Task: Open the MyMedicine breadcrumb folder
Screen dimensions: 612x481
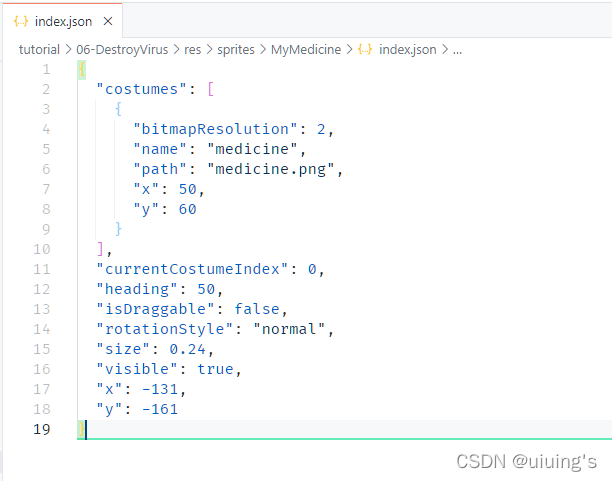Action: (306, 50)
